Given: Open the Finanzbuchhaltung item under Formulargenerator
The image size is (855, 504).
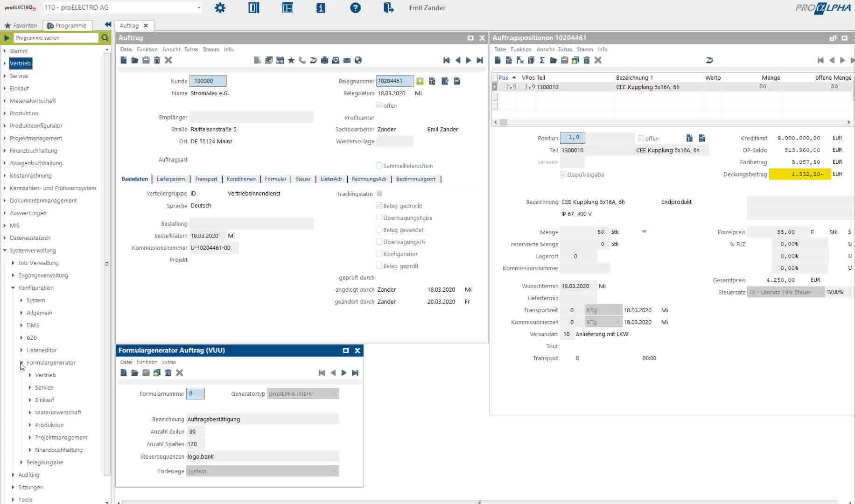Looking at the screenshot, I should tap(59, 450).
